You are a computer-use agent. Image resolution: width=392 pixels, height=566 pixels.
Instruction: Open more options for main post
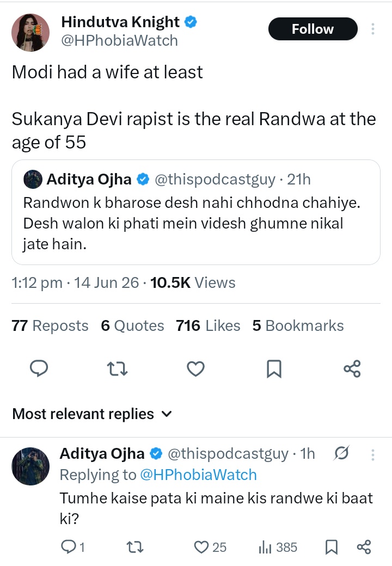pyautogui.click(x=372, y=29)
